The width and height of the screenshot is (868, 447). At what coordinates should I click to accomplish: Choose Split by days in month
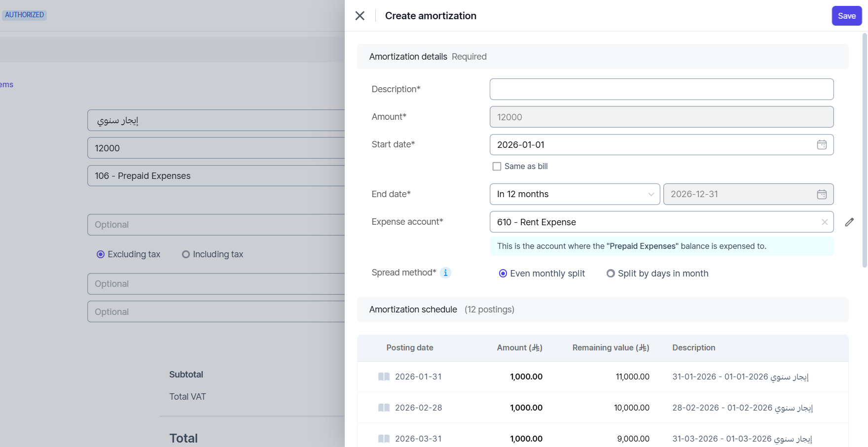(611, 274)
